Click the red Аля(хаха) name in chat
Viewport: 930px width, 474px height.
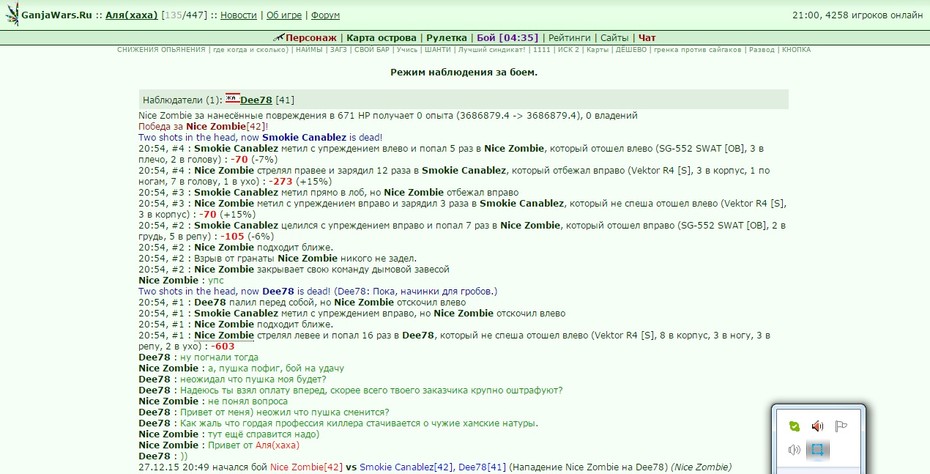click(278, 445)
